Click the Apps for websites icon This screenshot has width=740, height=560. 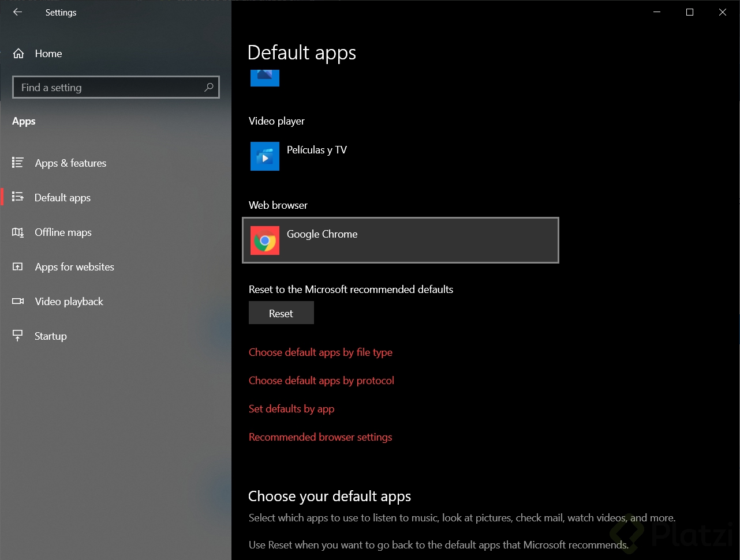pyautogui.click(x=18, y=266)
